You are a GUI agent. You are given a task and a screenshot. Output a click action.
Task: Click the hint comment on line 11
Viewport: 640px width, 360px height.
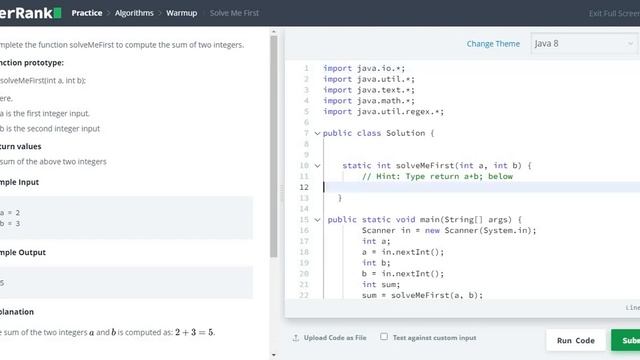(x=437, y=176)
